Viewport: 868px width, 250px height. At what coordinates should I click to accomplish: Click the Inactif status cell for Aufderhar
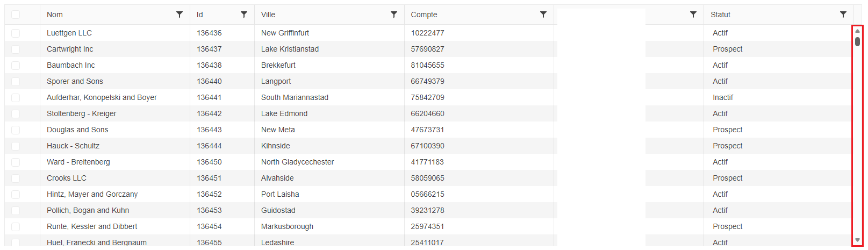(723, 97)
